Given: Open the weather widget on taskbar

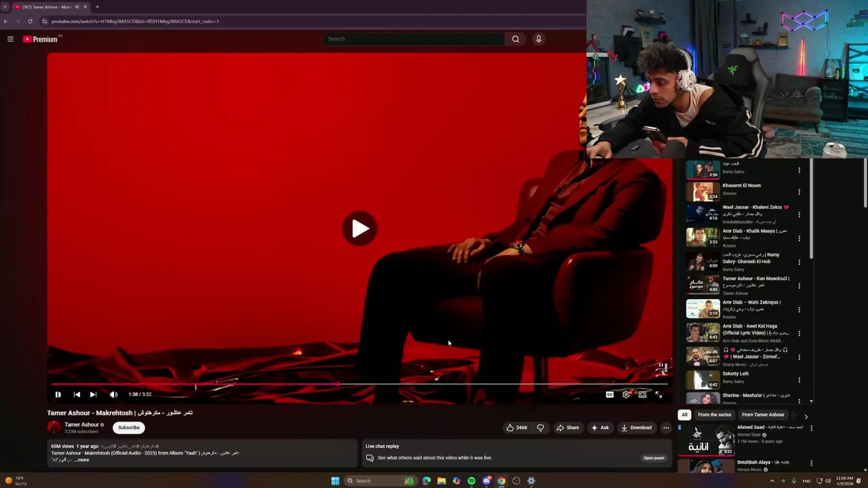Looking at the screenshot, I should [x=15, y=481].
